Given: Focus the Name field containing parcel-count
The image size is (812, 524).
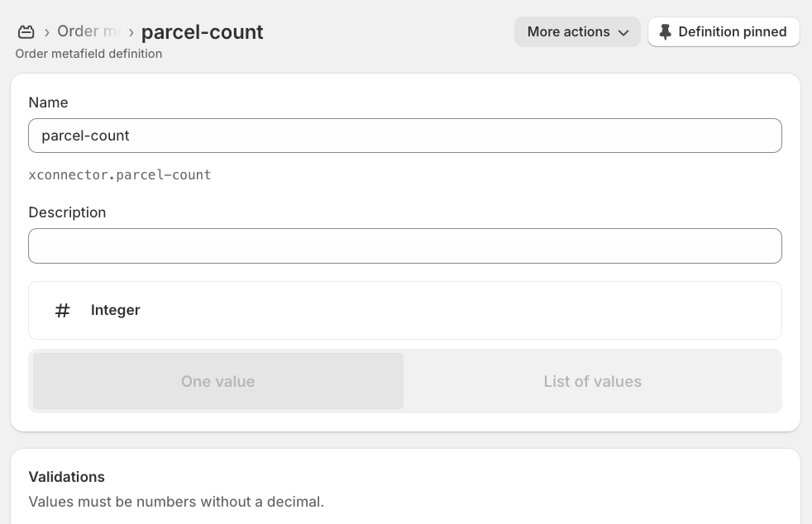Looking at the screenshot, I should coord(405,136).
